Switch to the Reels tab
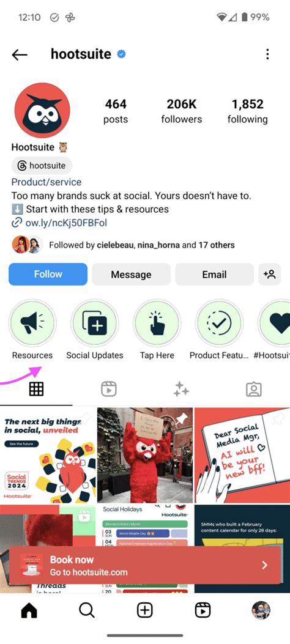Screen dimensions: 290x644 tap(109, 388)
